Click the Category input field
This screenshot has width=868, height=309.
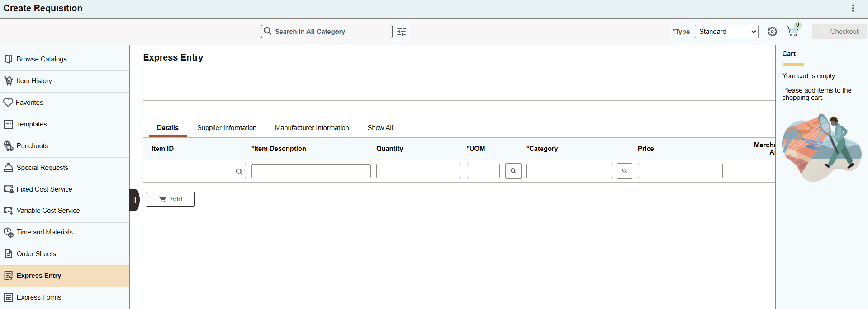point(569,171)
